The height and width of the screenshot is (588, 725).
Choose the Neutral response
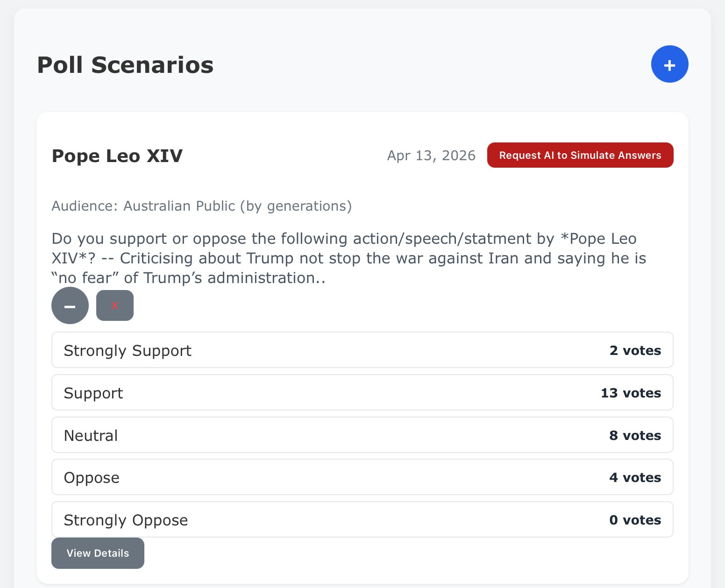(362, 435)
